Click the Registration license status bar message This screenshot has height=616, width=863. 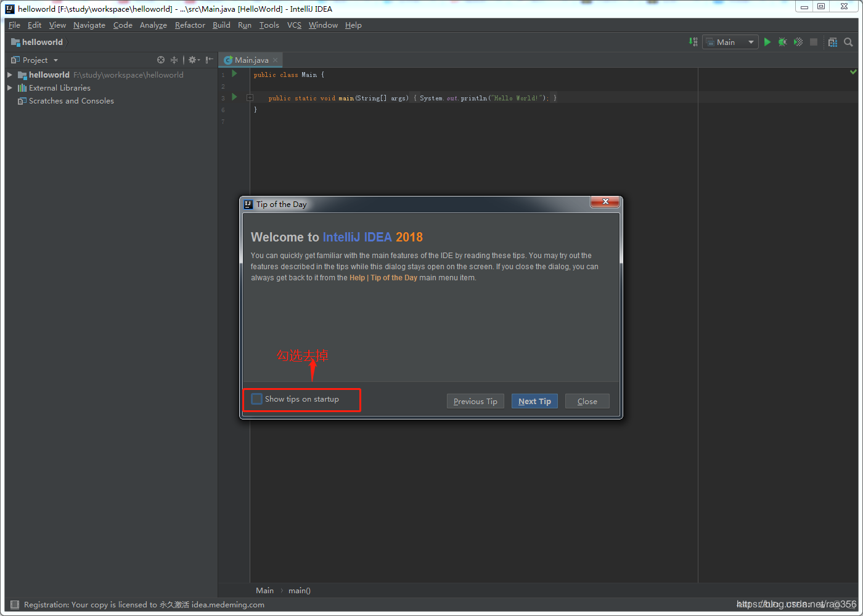coord(144,605)
